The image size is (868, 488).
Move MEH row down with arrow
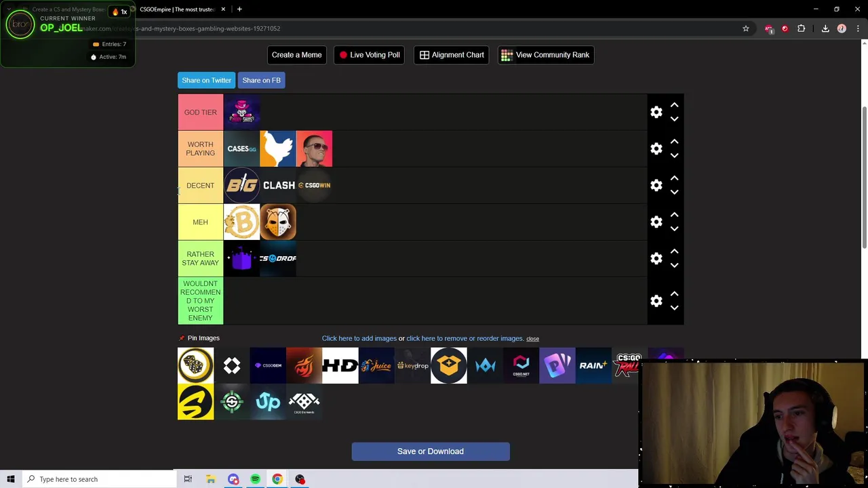(x=674, y=229)
